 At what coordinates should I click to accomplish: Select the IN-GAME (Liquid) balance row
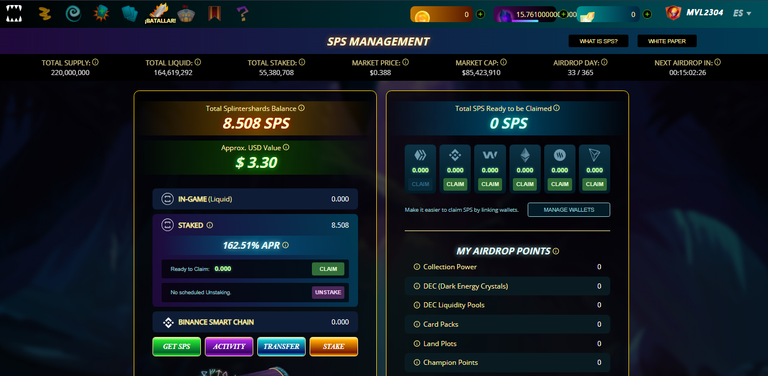click(x=255, y=199)
